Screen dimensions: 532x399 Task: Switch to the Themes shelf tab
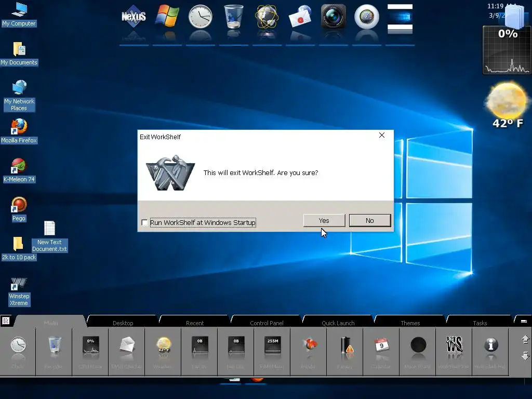coord(410,323)
